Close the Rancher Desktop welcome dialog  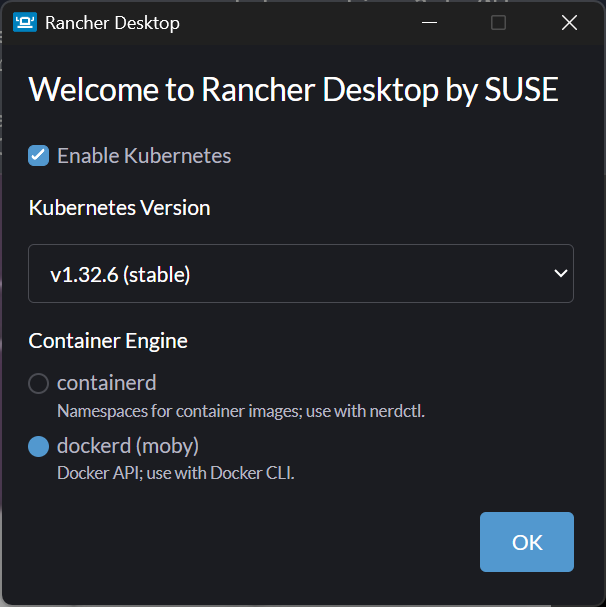tap(569, 22)
